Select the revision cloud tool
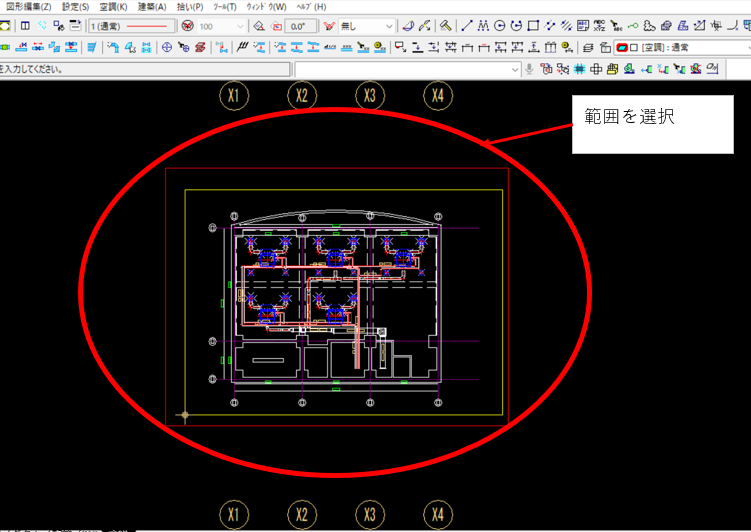The height and width of the screenshot is (532, 751). (x=649, y=25)
